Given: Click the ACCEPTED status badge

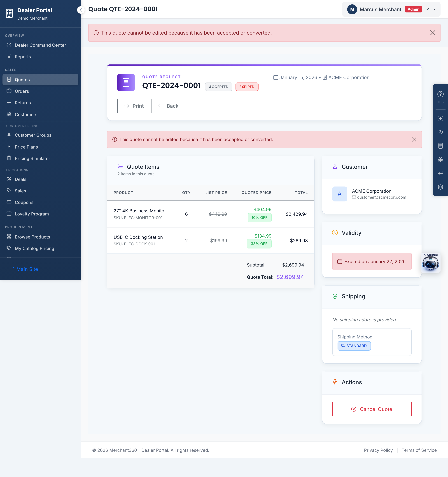Looking at the screenshot, I should [x=219, y=87].
